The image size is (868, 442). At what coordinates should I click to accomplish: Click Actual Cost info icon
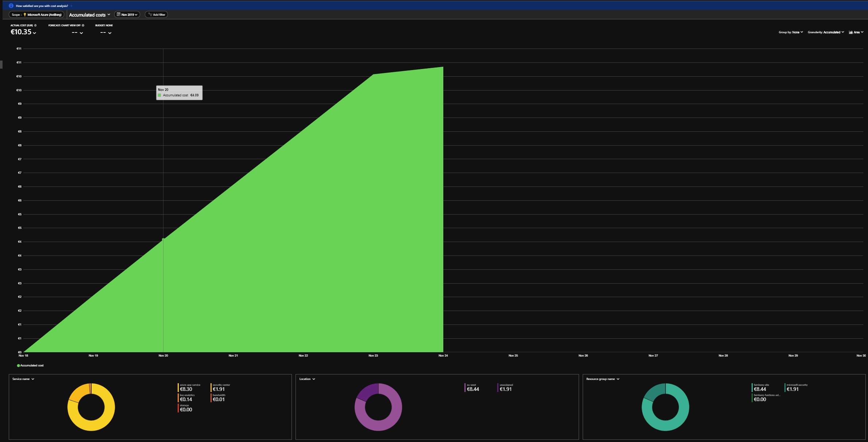(35, 26)
